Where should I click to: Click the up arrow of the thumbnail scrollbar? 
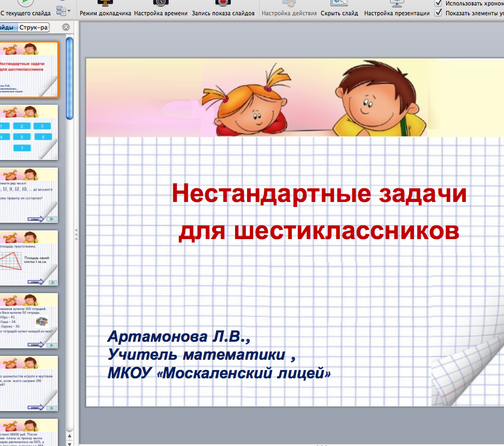point(69,436)
